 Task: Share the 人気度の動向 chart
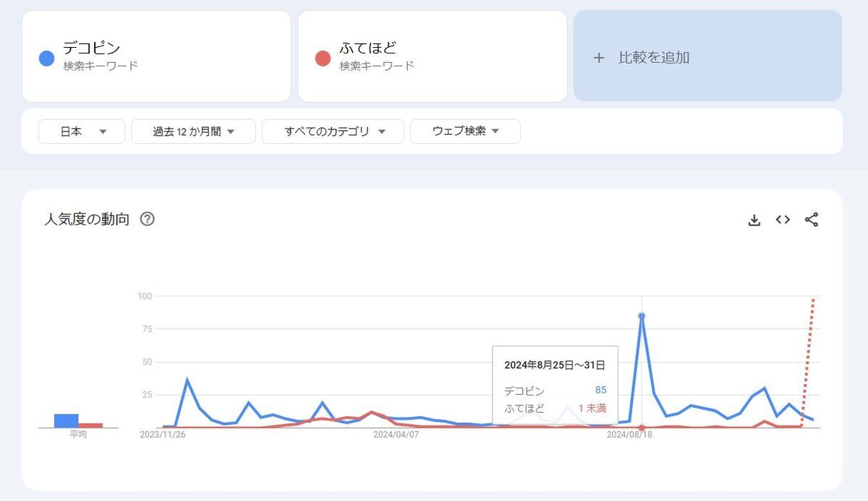coord(812,220)
